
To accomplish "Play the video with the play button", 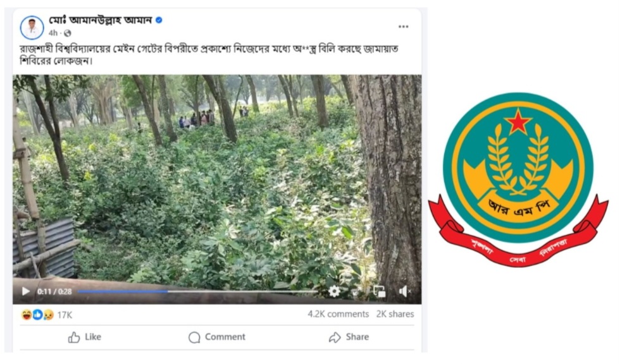I will [26, 291].
